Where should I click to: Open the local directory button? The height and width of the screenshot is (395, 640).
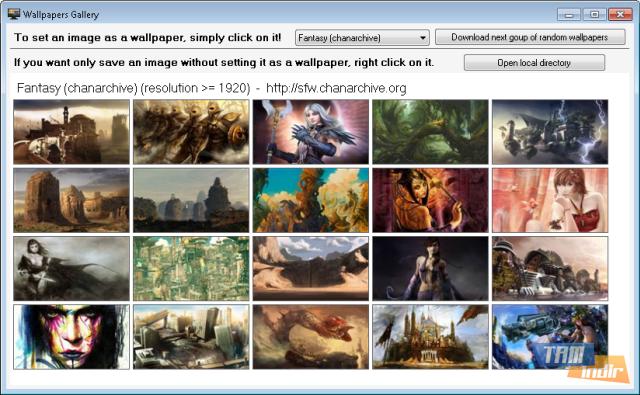coord(534,63)
